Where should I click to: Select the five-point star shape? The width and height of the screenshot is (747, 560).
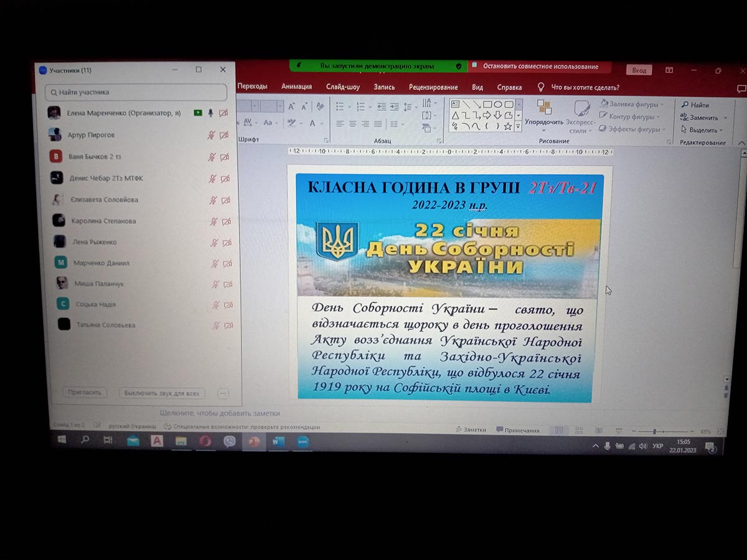[508, 126]
